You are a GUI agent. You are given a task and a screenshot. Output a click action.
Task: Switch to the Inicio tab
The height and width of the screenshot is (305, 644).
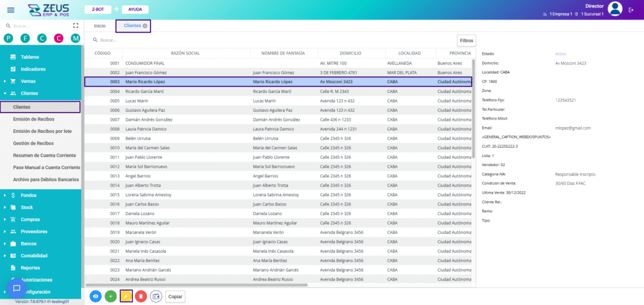pos(99,26)
